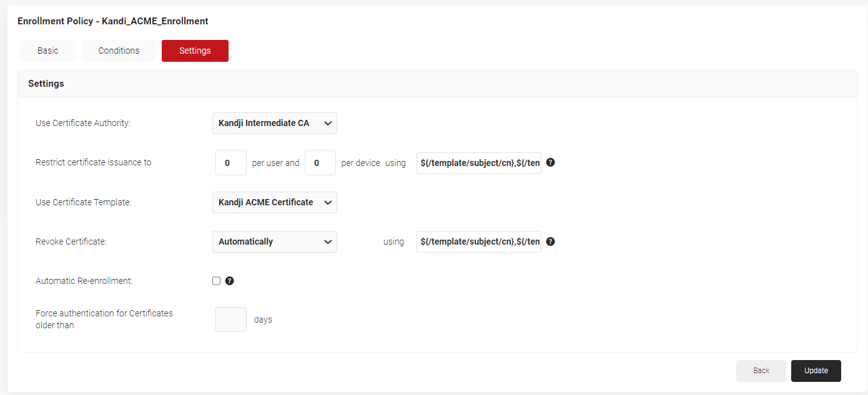The height and width of the screenshot is (395, 868).
Task: Enable the Automatic Re-enrollment checkbox
Action: pos(217,281)
